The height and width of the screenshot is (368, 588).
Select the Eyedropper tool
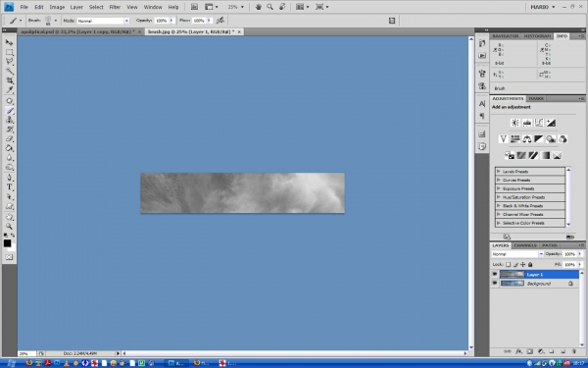pos(9,89)
